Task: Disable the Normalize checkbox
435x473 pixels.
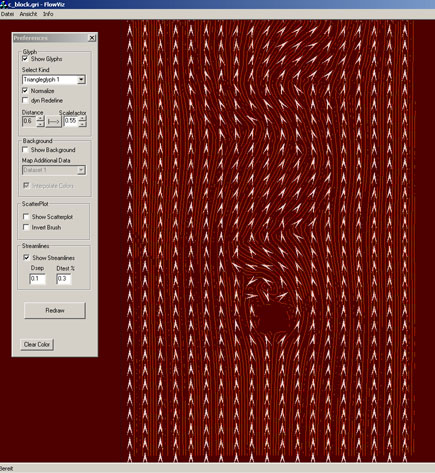Action: [25, 91]
